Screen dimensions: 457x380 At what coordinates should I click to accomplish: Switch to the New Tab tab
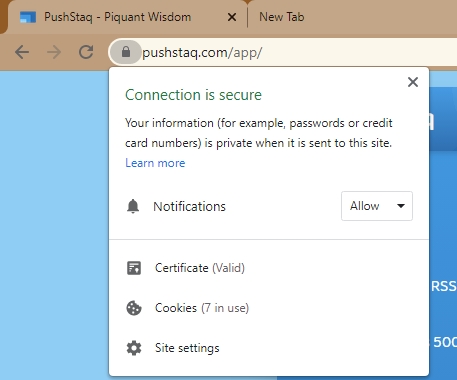point(282,17)
